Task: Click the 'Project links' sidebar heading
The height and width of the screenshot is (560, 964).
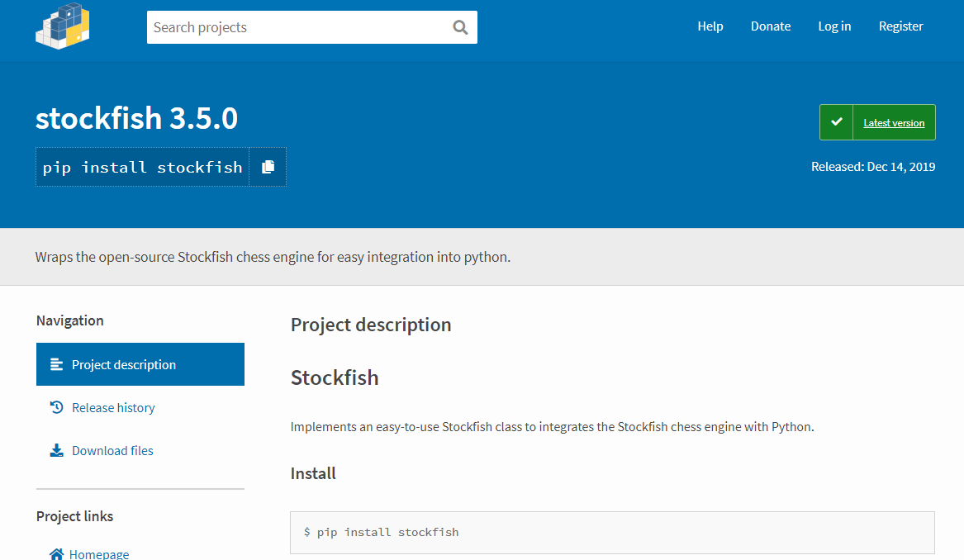Action: coord(74,516)
